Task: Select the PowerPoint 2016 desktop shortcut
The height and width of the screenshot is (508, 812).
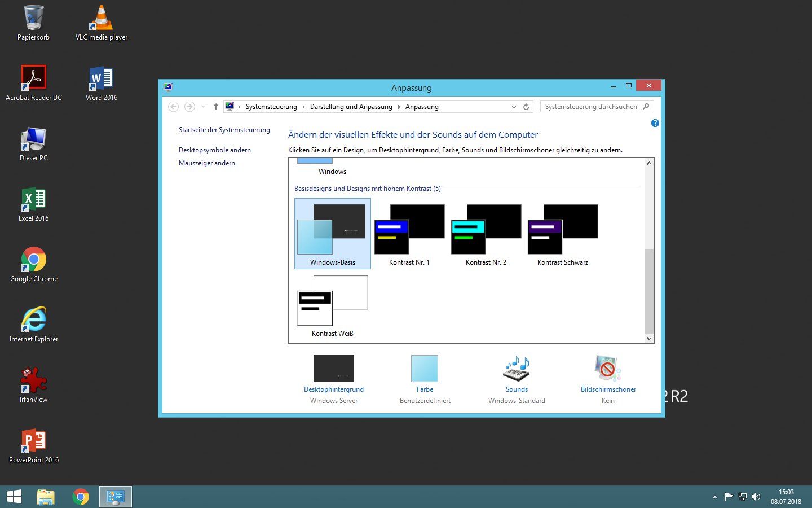Action: [x=34, y=446]
